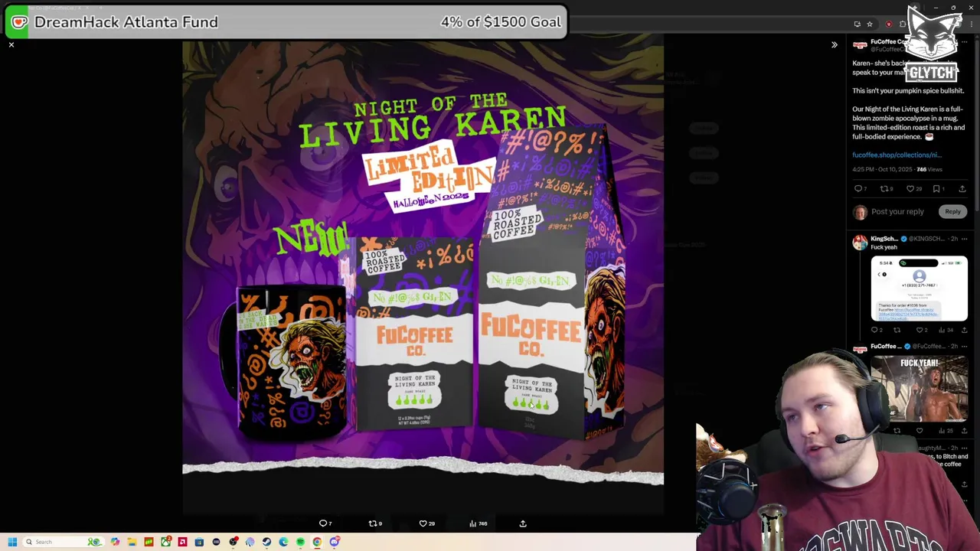Share KingSch's comment
Image resolution: width=980 pixels, height=551 pixels.
964,330
